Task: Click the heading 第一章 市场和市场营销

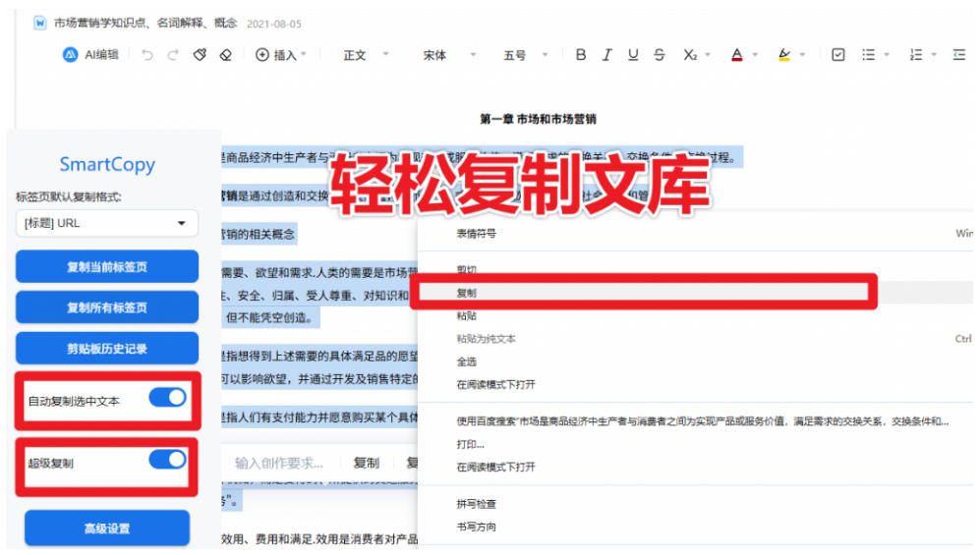Action: click(538, 119)
